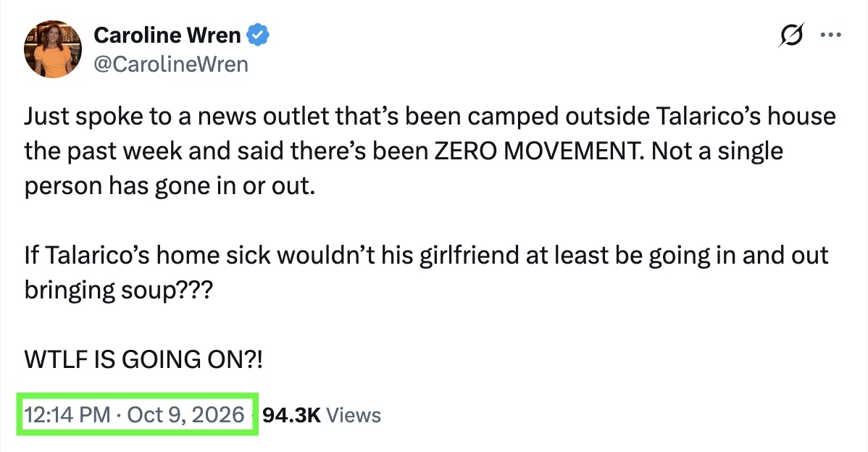The height and width of the screenshot is (452, 868).
Task: Click the words "Talarico's house" in first line
Action: 746,117
